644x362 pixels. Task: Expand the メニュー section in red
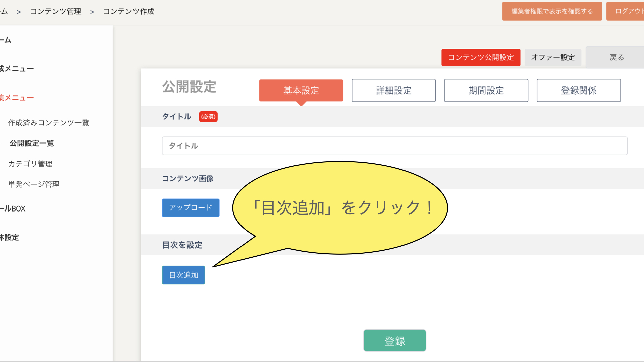pyautogui.click(x=17, y=98)
